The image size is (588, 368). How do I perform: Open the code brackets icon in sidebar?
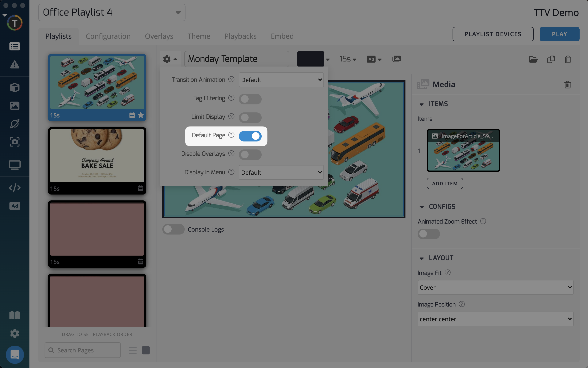point(15,188)
